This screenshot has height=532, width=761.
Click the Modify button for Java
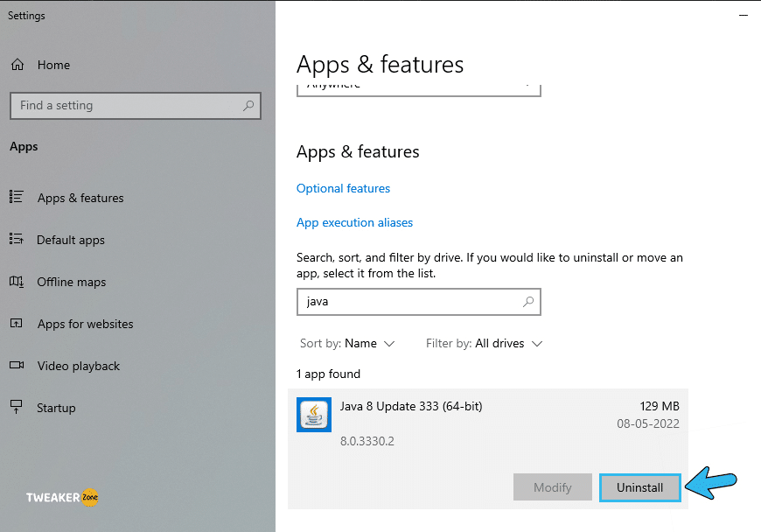tap(553, 487)
